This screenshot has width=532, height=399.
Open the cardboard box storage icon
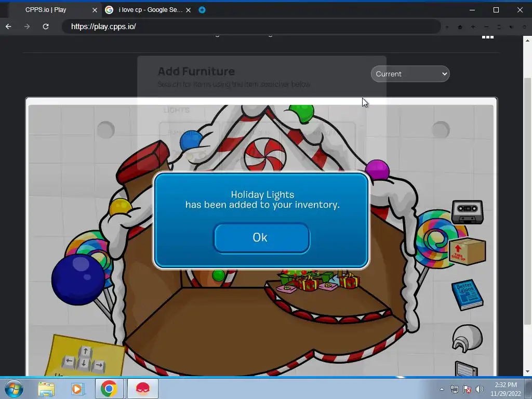point(468,251)
